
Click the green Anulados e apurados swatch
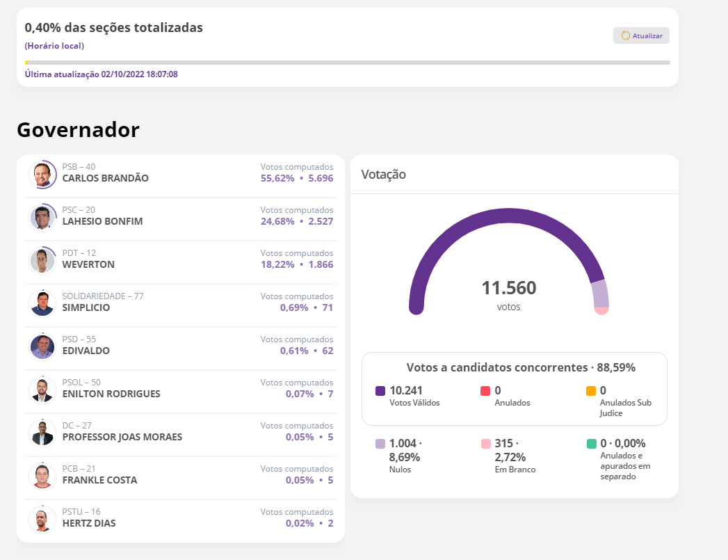pyautogui.click(x=591, y=444)
